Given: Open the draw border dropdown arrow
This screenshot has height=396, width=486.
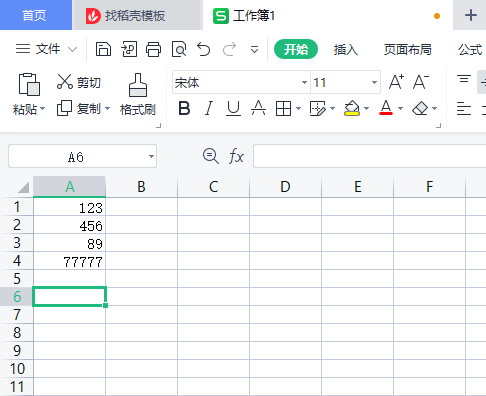Looking at the screenshot, I should pyautogui.click(x=332, y=108).
